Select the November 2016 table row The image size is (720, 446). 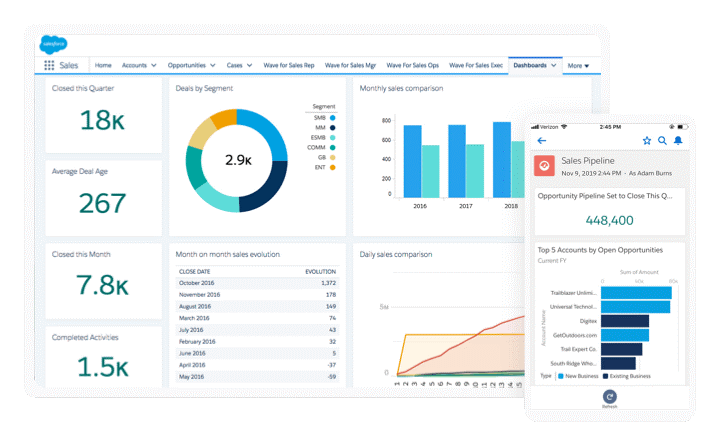point(257,294)
